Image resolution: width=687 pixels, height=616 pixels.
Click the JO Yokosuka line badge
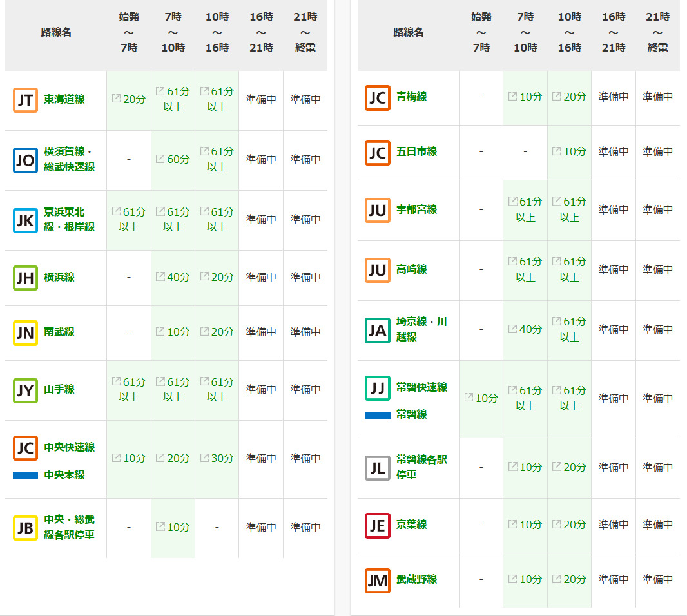point(25,160)
